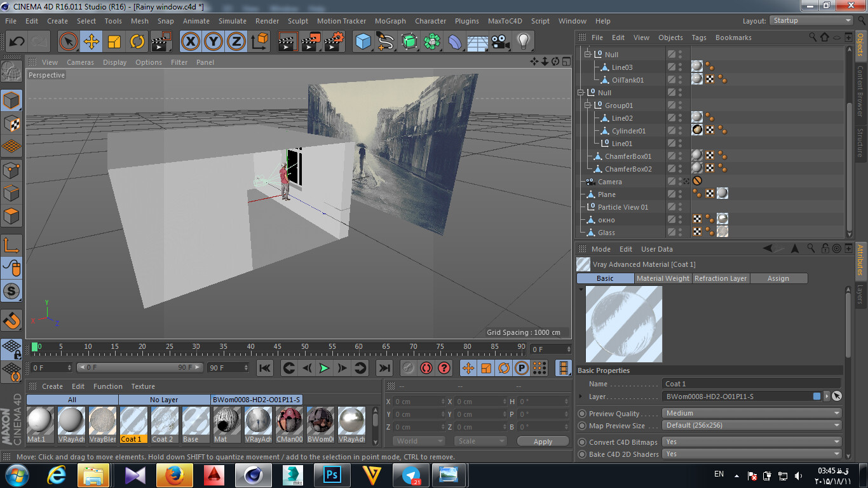Enable the Preview Quality radio button

click(x=582, y=414)
